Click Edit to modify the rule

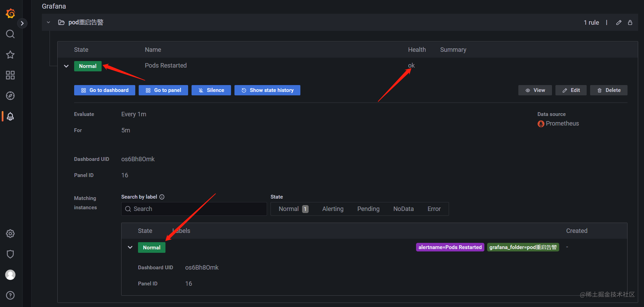(x=571, y=90)
